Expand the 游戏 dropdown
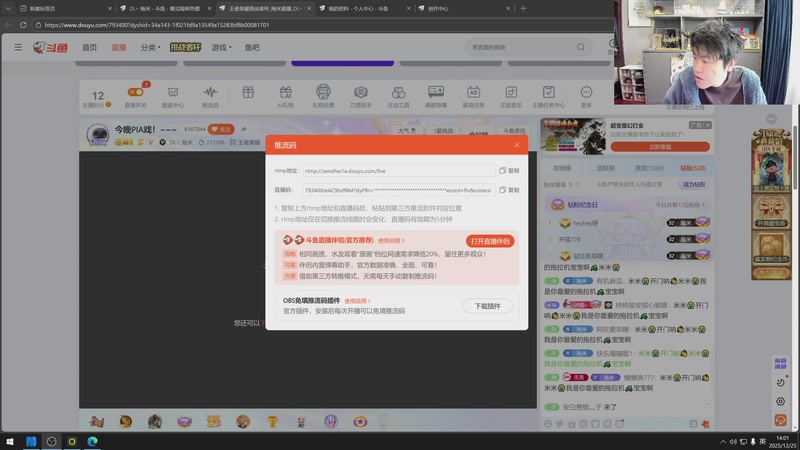 [x=221, y=47]
